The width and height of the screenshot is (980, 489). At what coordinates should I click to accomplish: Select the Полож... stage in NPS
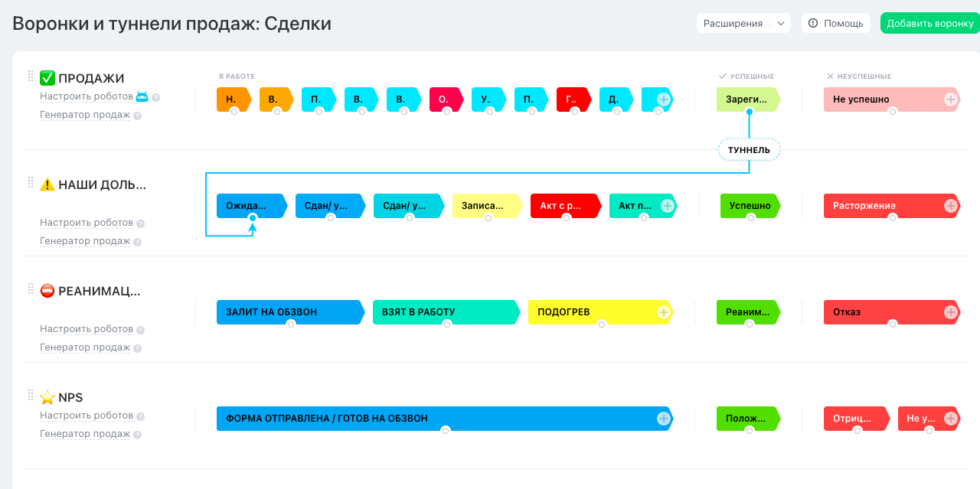748,419
